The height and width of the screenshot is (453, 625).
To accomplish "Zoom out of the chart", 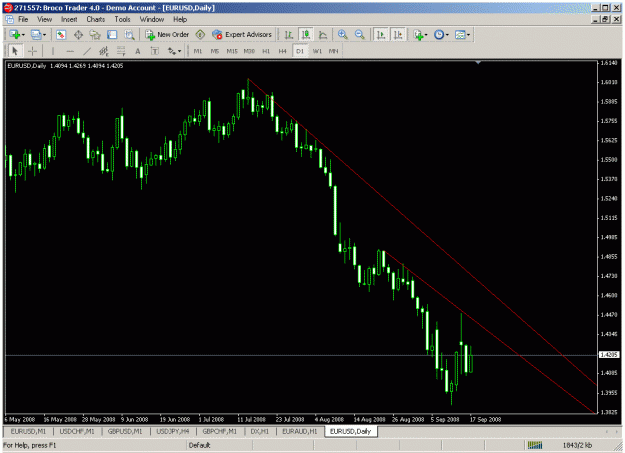I will click(x=360, y=35).
